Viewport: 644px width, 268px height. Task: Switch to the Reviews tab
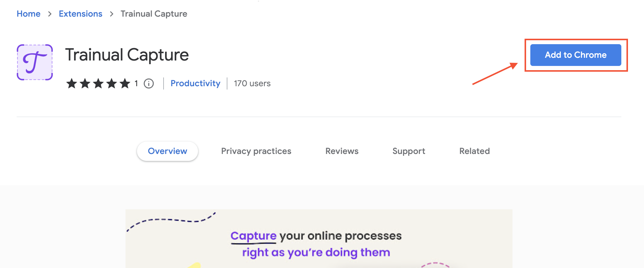click(342, 151)
